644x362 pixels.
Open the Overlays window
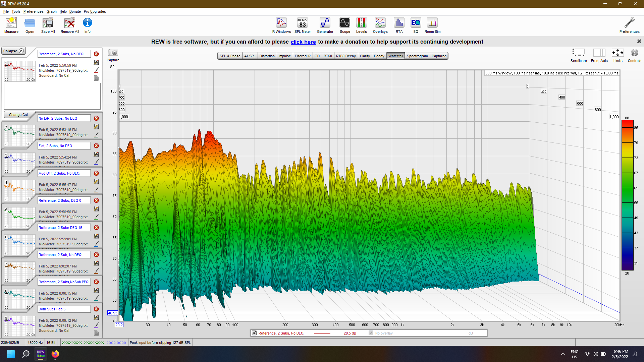pyautogui.click(x=380, y=25)
